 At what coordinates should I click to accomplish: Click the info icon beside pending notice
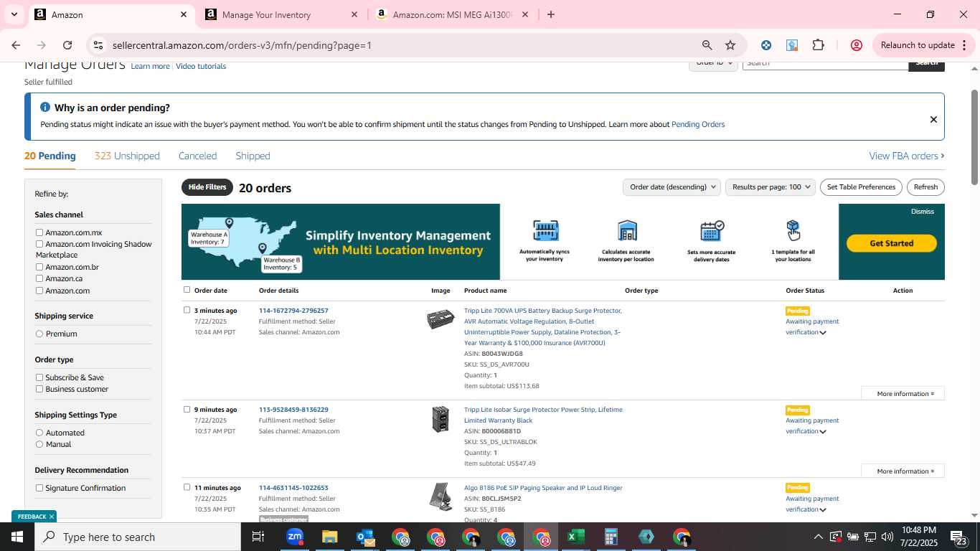45,108
